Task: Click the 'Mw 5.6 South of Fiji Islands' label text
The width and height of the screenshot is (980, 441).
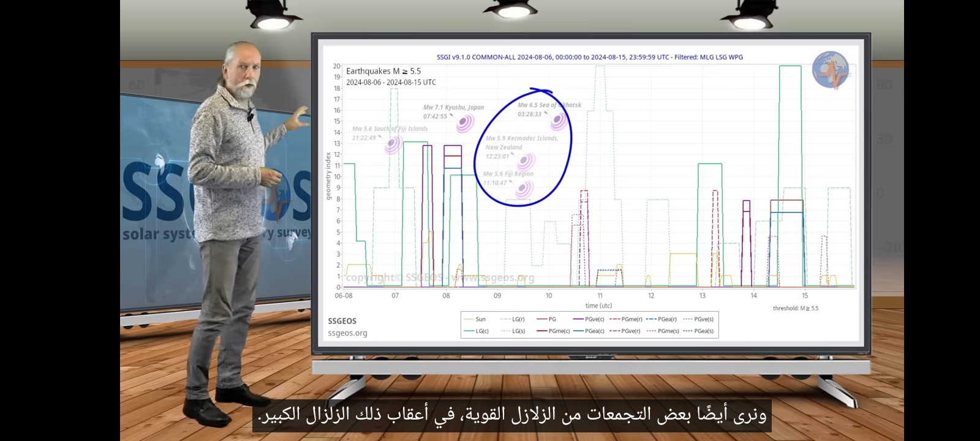Action: coord(390,129)
